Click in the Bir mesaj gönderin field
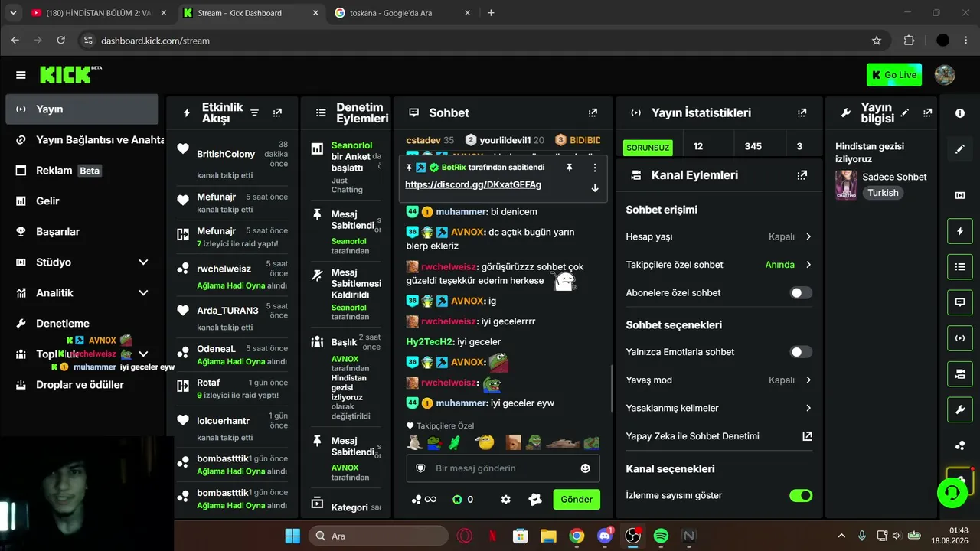The height and width of the screenshot is (551, 980). tap(502, 468)
